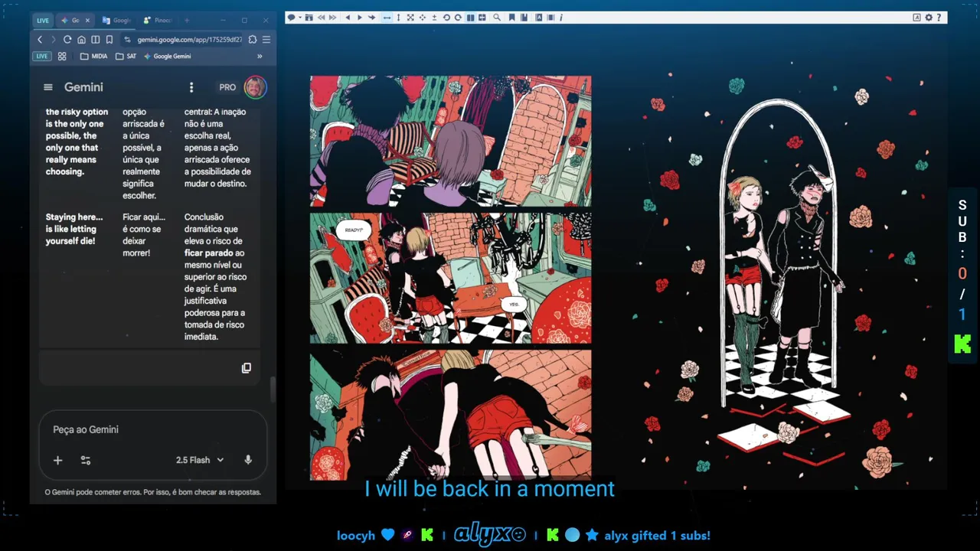Go back in the browser
Viewport: 980px width, 551px height.
click(x=40, y=40)
